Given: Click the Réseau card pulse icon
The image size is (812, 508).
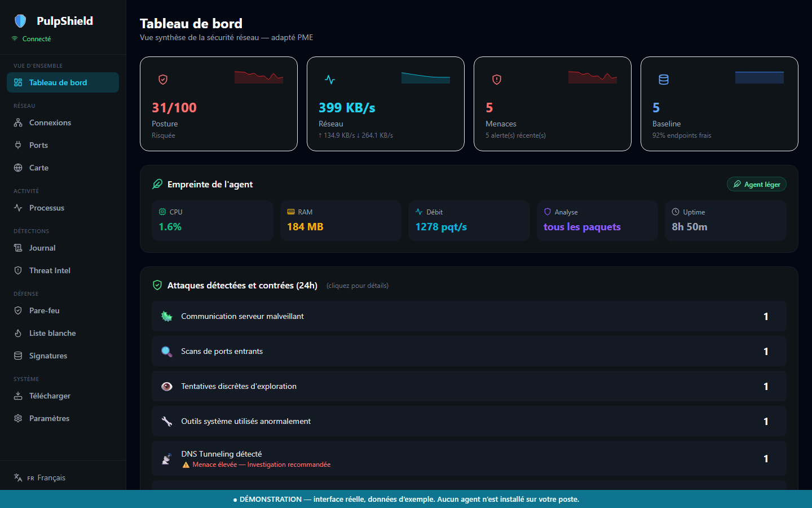Looking at the screenshot, I should pyautogui.click(x=330, y=80).
